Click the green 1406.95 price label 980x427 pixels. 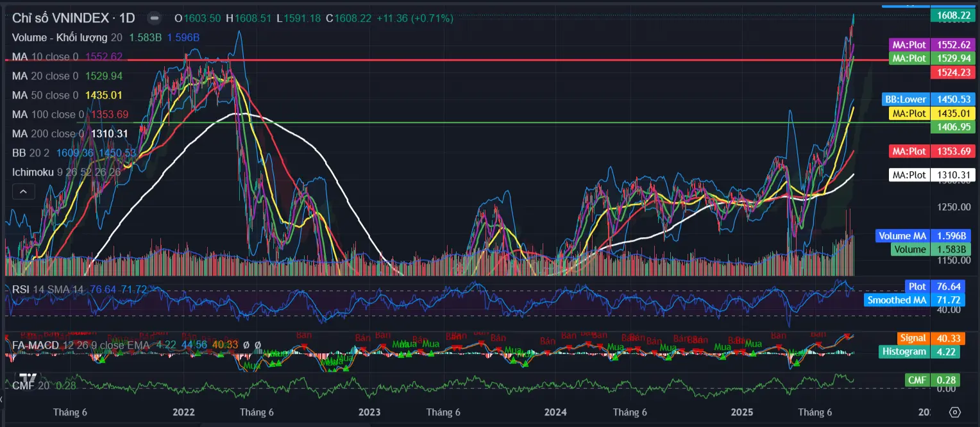952,127
